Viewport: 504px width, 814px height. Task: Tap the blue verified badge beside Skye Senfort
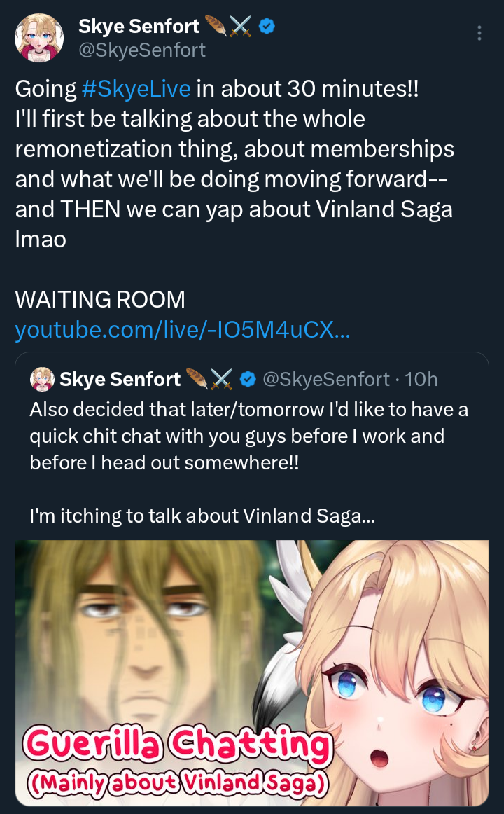tap(267, 26)
